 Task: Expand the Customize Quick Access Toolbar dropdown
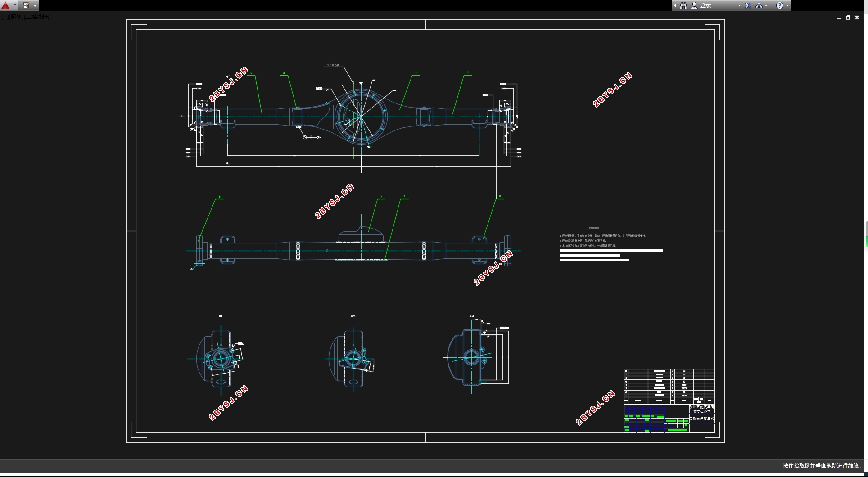(35, 5)
